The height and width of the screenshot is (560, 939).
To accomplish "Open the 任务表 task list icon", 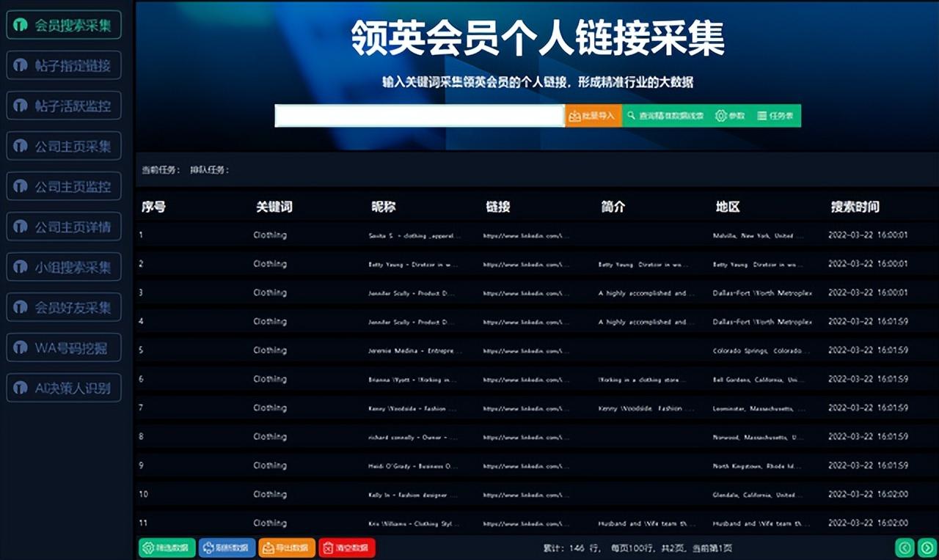I will tap(760, 115).
